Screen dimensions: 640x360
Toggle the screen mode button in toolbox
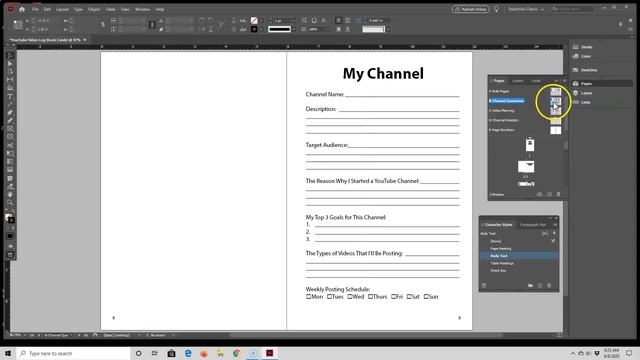pyautogui.click(x=10, y=256)
